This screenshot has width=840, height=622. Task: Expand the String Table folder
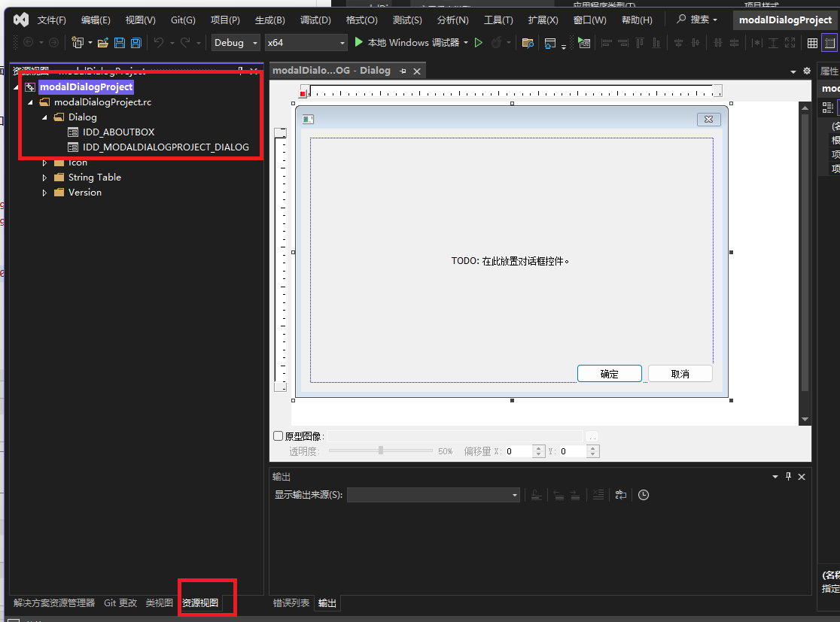click(44, 177)
